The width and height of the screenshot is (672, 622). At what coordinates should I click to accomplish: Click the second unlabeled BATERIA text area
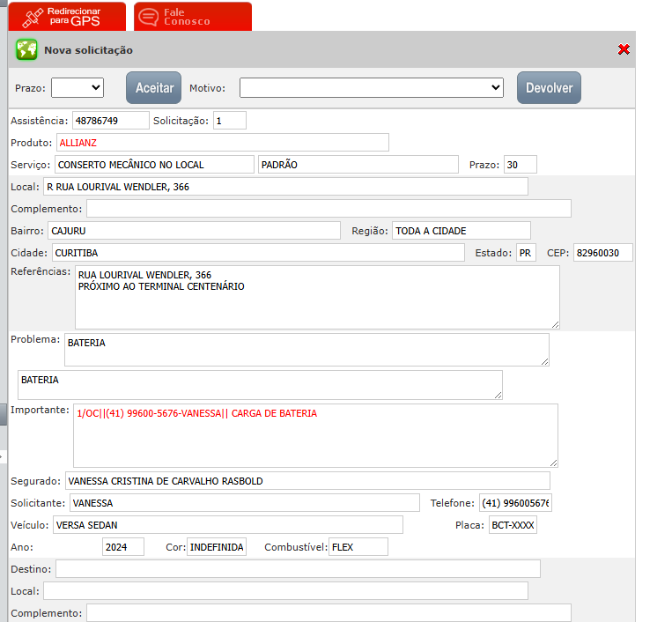click(260, 385)
